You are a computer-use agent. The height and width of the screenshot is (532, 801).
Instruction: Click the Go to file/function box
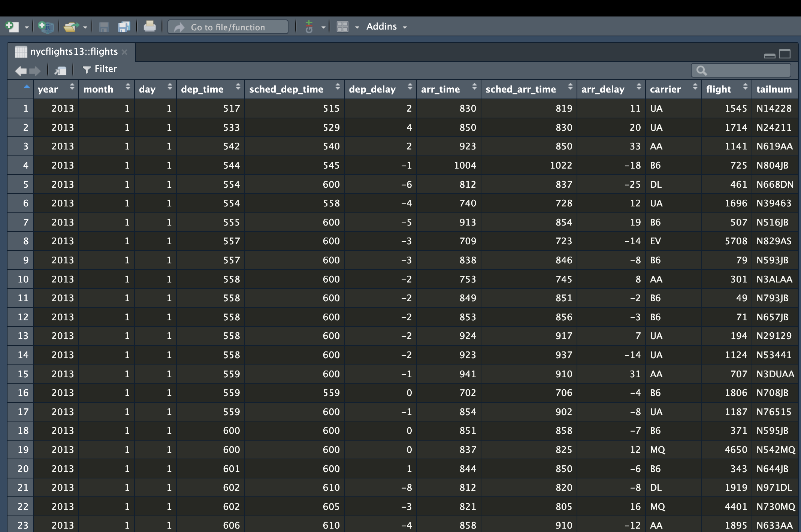click(228, 27)
